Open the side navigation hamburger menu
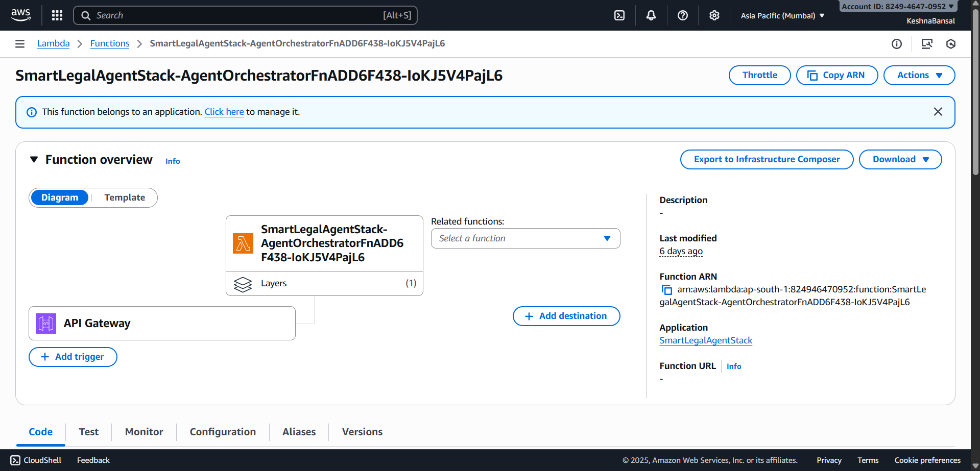 (x=20, y=44)
